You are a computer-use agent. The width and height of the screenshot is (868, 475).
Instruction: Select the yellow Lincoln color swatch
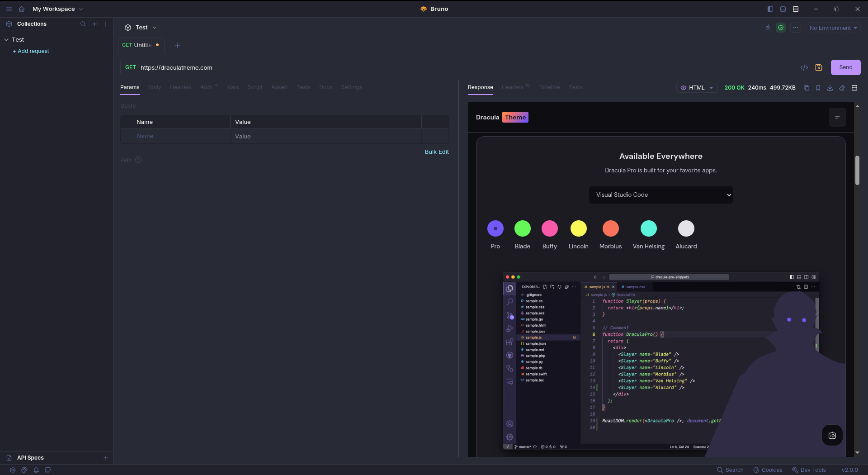579,228
